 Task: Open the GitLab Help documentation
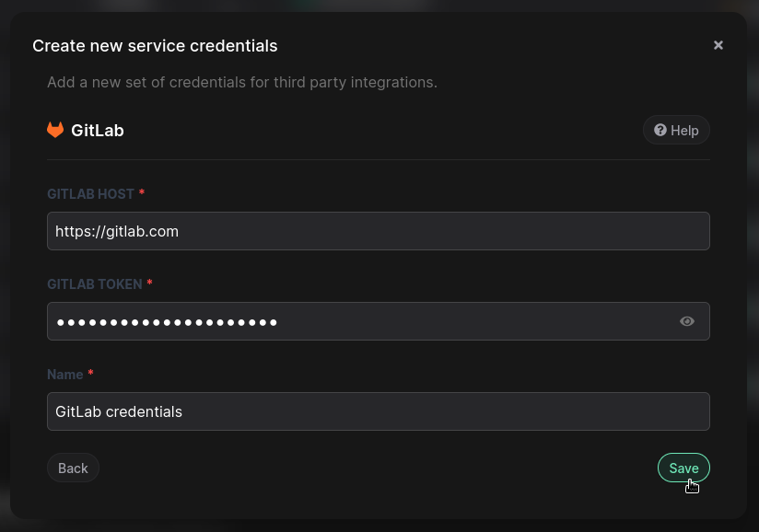[x=676, y=130]
